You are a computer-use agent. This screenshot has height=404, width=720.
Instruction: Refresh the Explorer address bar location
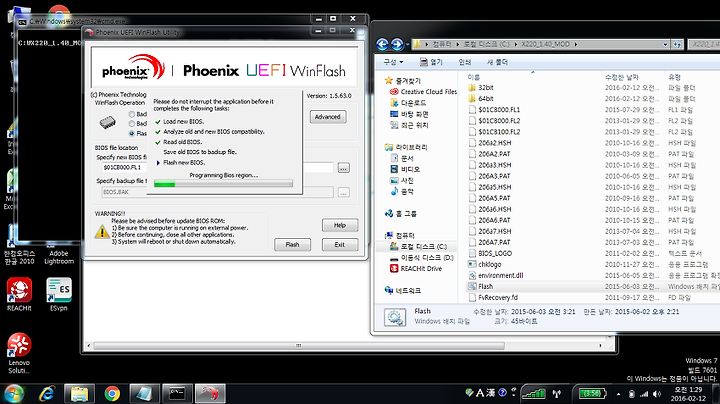tap(677, 44)
